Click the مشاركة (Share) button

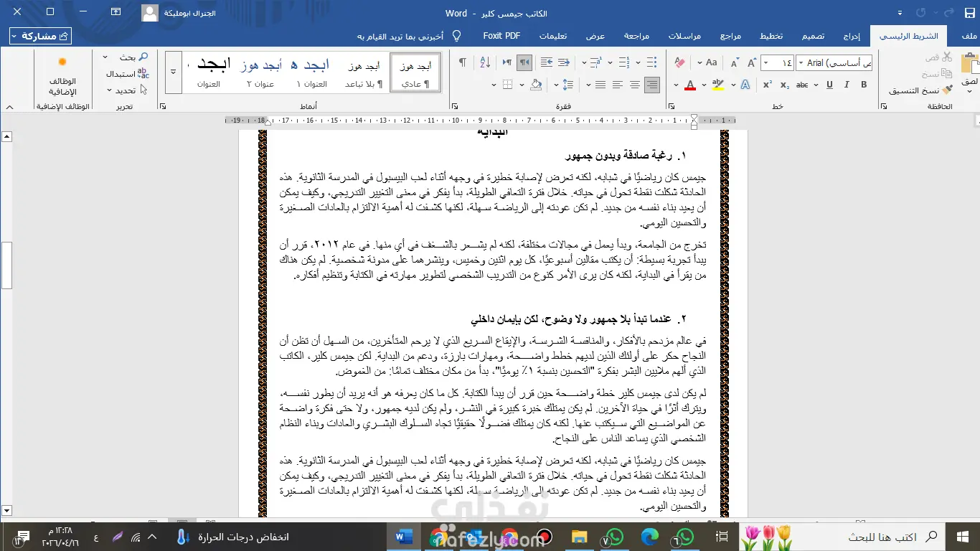pos(41,36)
